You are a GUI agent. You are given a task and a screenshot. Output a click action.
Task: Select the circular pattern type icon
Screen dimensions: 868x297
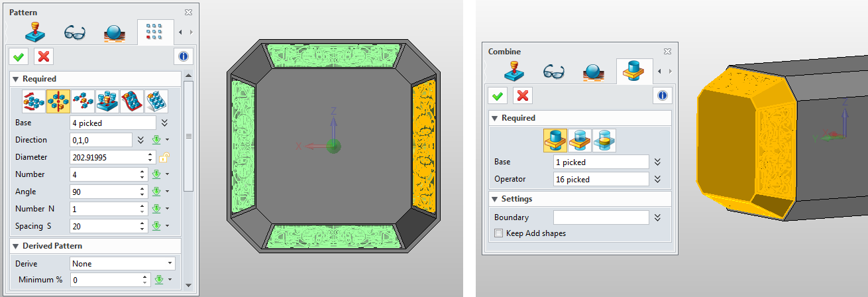(x=58, y=101)
